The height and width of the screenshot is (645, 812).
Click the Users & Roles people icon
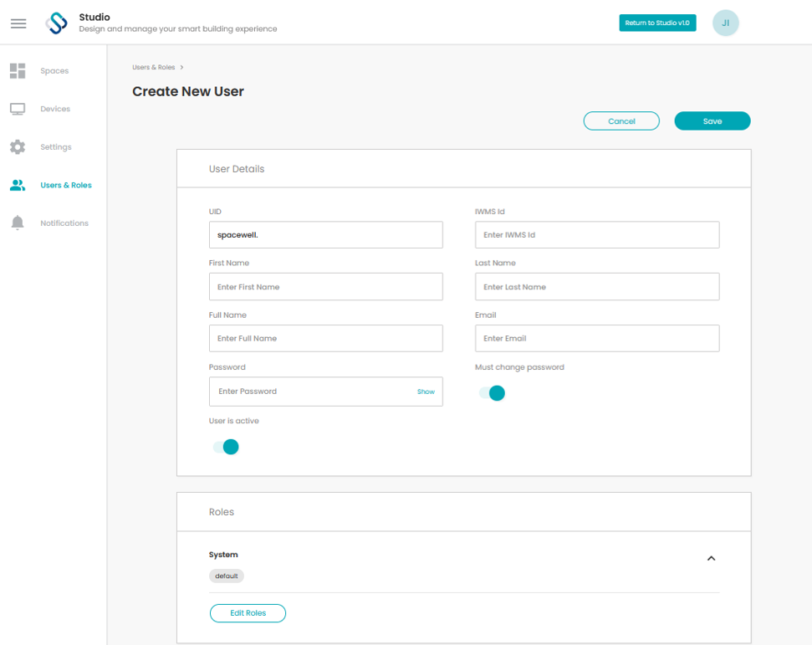point(18,185)
